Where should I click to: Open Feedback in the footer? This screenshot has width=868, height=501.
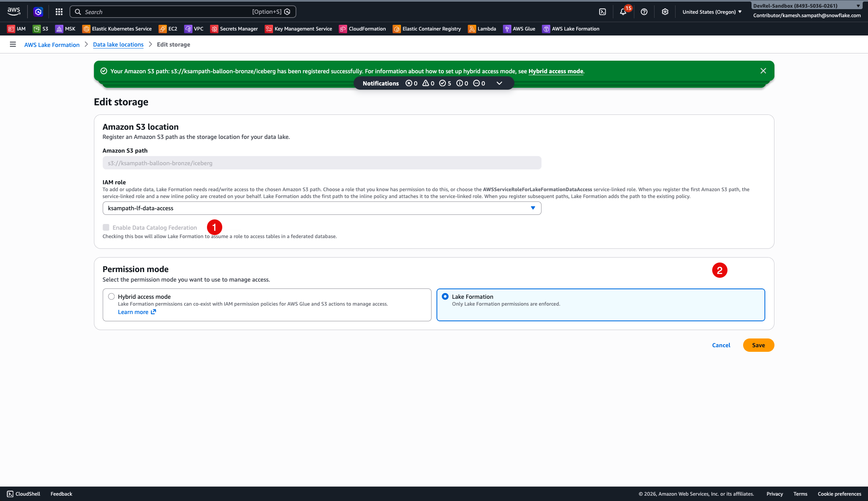coord(61,494)
